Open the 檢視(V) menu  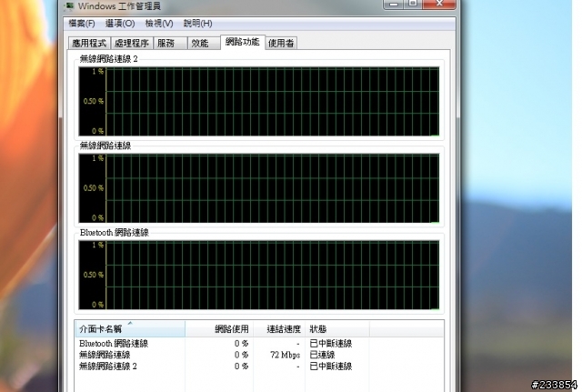point(159,24)
